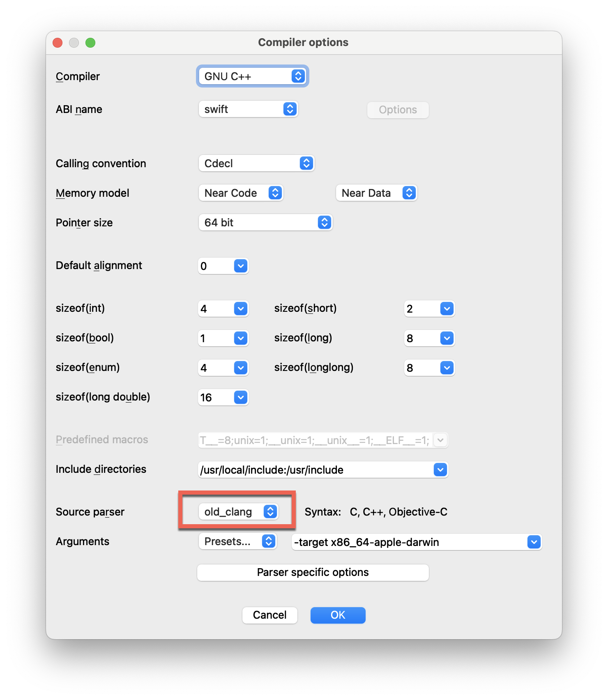
Task: Click the Default alignment value field
Action: click(216, 266)
